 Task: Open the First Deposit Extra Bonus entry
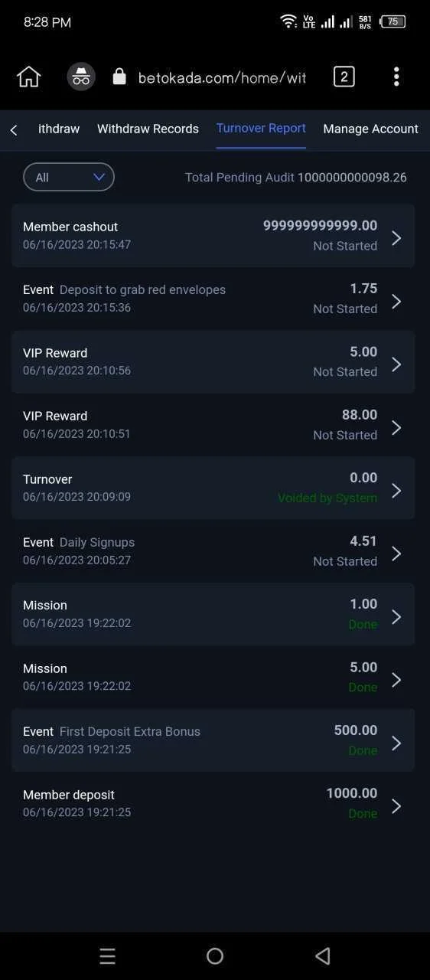pos(213,740)
